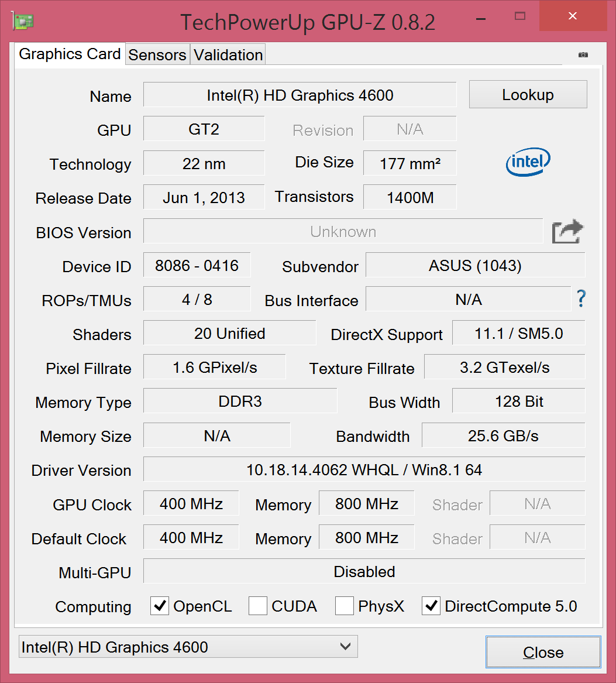Click the Subvendor ASUS field
This screenshot has width=616, height=683.
[475, 266]
